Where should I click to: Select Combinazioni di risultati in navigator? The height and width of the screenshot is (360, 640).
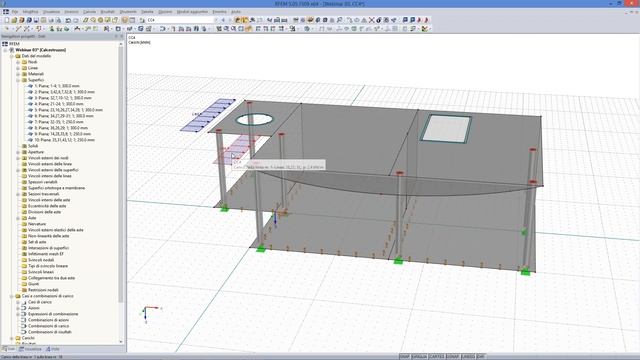coord(50,332)
